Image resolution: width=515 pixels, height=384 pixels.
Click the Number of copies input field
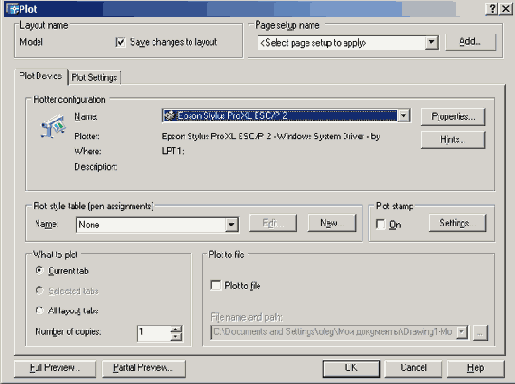point(154,333)
